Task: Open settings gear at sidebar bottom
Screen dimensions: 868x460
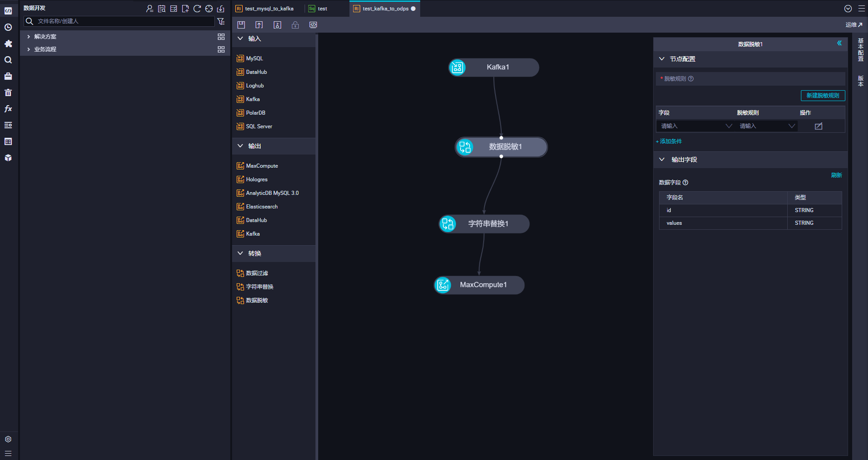Action: click(x=8, y=439)
